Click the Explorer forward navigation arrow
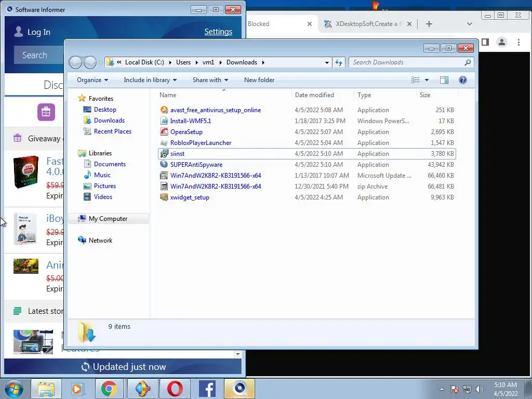This screenshot has height=399, width=532. point(90,62)
